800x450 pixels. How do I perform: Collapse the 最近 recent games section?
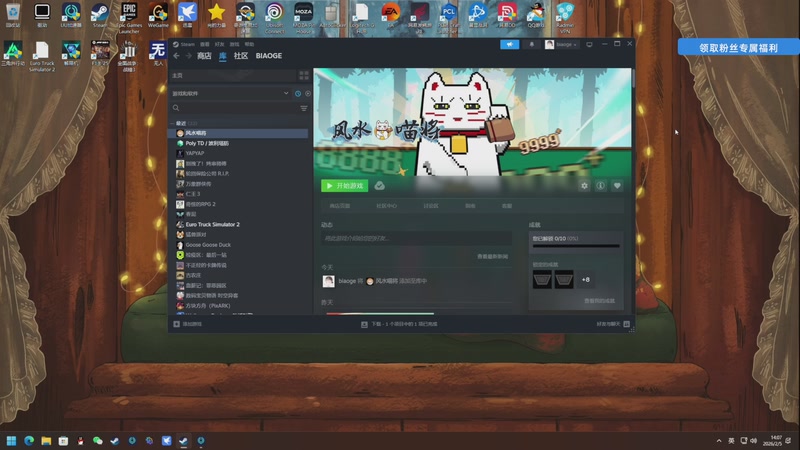click(x=172, y=123)
